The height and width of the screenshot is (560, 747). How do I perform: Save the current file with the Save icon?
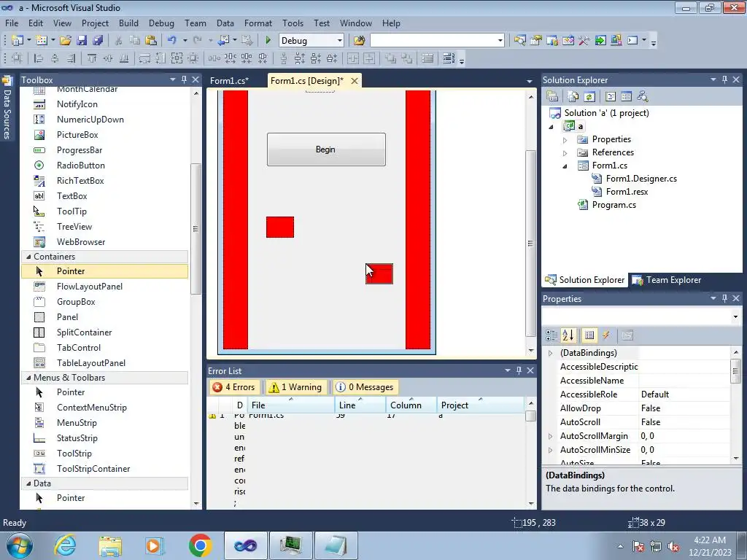[82, 41]
